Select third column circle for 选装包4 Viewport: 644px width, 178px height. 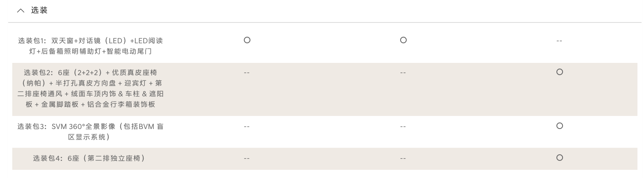(x=559, y=158)
